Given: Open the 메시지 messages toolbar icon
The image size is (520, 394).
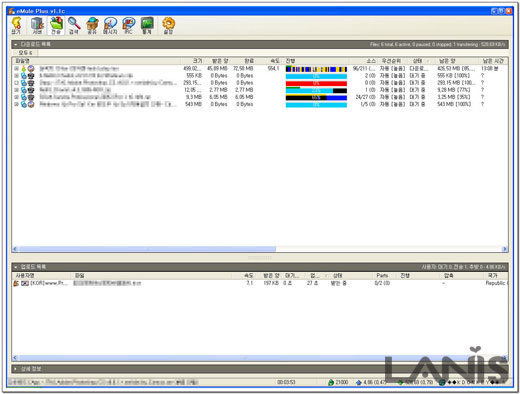Looking at the screenshot, I should 110,26.
